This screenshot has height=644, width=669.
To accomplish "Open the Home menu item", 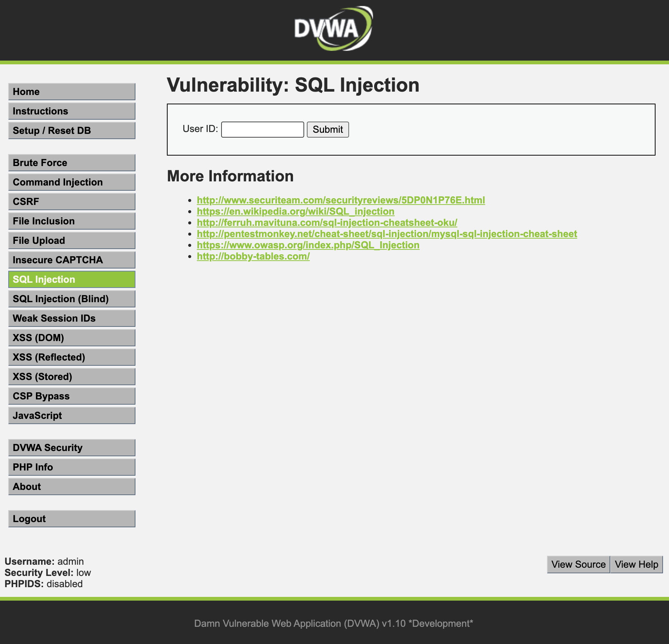I will [72, 92].
